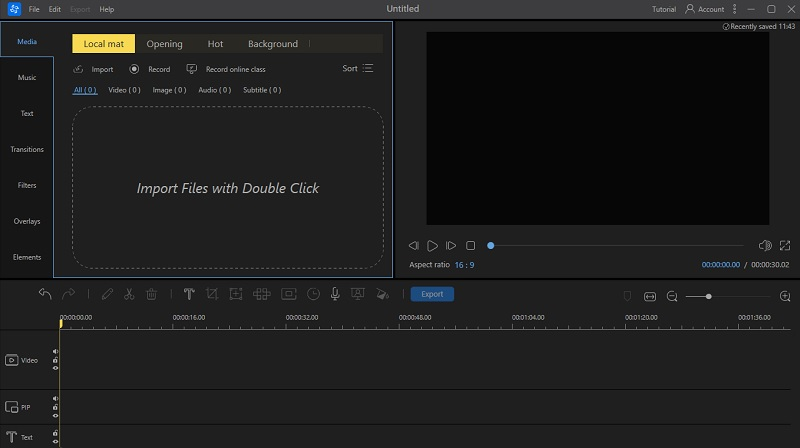Viewport: 800px width, 448px height.
Task: Click the Voiceover microphone icon
Action: point(335,294)
